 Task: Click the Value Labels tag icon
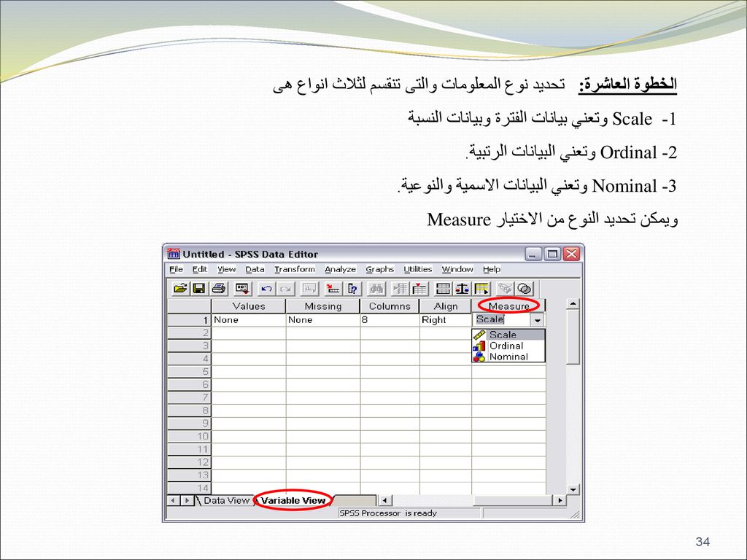point(506,289)
